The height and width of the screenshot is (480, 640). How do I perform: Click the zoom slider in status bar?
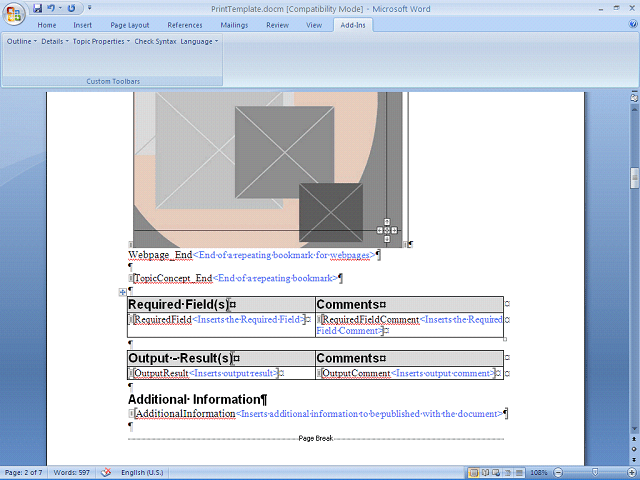[596, 472]
